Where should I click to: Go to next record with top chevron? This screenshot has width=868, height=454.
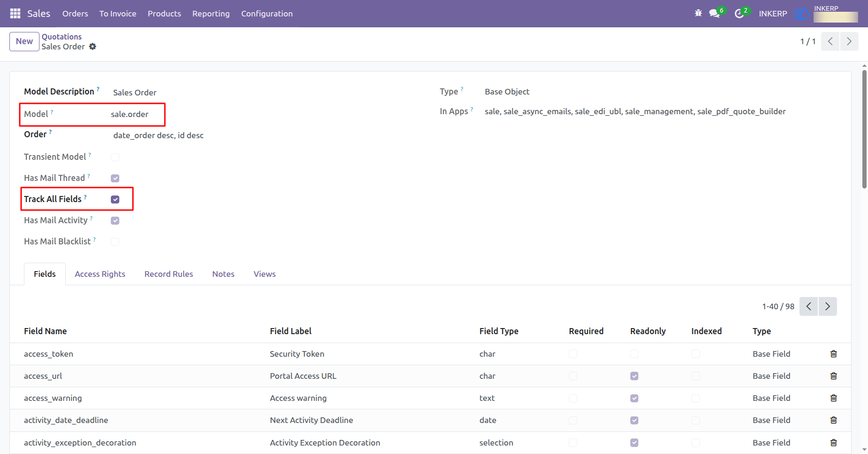(x=849, y=41)
